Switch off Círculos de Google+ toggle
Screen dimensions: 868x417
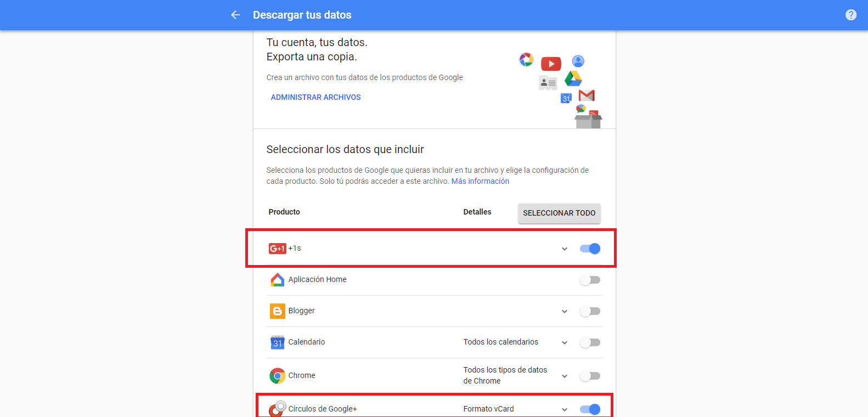[590, 409]
